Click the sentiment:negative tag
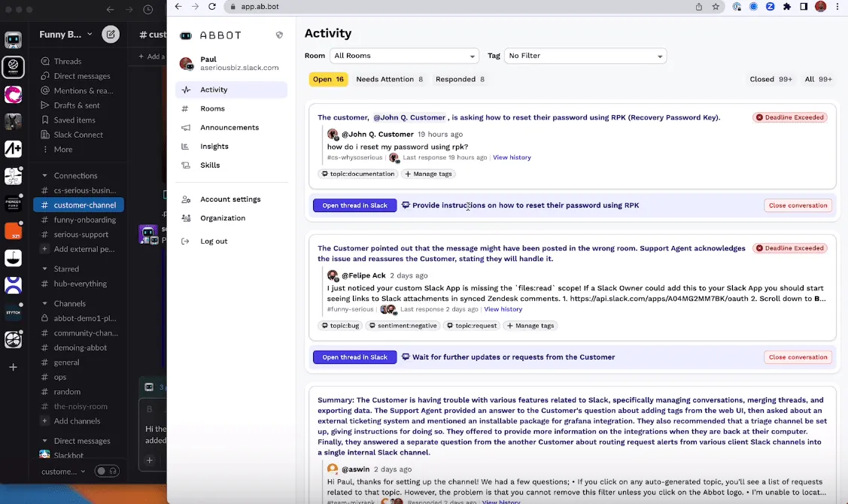This screenshot has height=504, width=848. (x=403, y=326)
